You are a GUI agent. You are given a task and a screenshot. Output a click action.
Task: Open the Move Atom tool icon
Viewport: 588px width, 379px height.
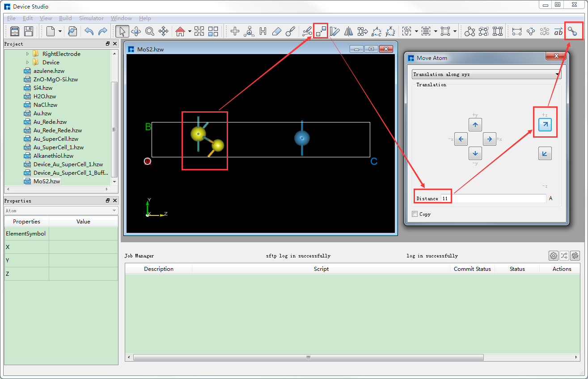(x=321, y=31)
